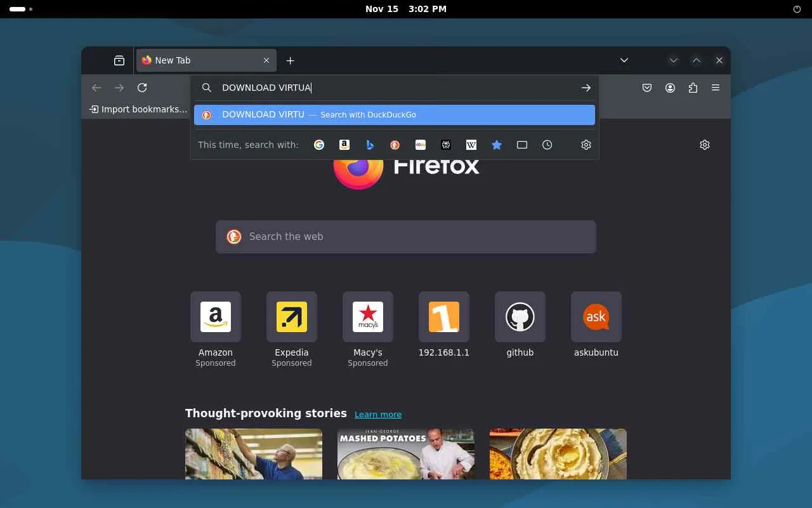Click the Search the web box
Image resolution: width=812 pixels, height=508 pixels.
pos(406,237)
